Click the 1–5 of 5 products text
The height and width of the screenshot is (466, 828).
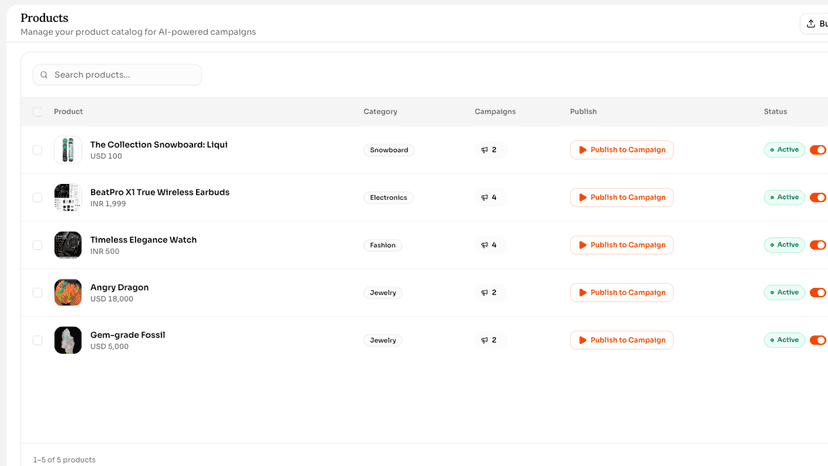[x=64, y=460]
